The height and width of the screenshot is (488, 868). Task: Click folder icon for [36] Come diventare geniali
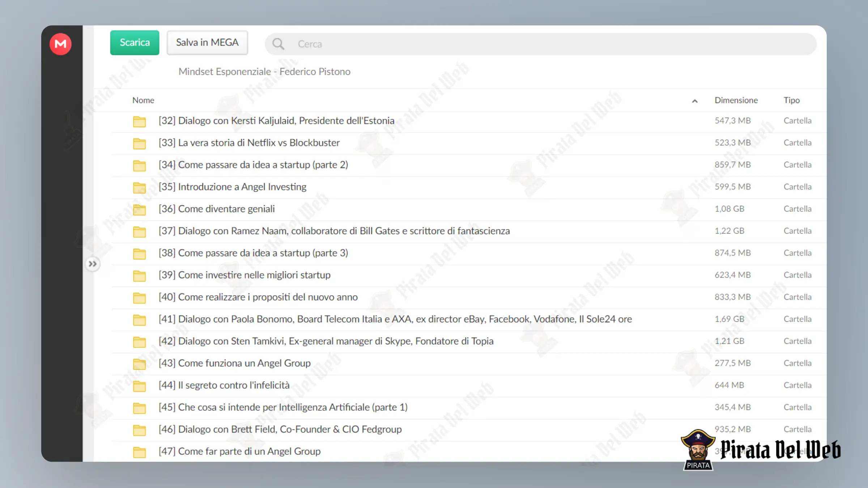pos(139,210)
